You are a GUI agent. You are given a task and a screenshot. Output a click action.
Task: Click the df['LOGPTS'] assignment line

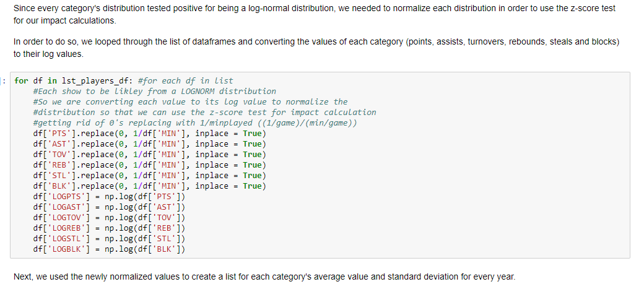110,197
